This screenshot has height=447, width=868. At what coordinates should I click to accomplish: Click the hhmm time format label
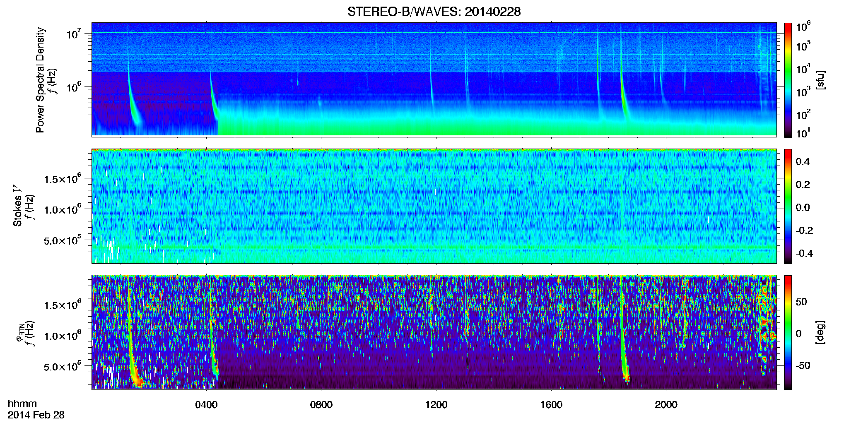[x=22, y=404]
